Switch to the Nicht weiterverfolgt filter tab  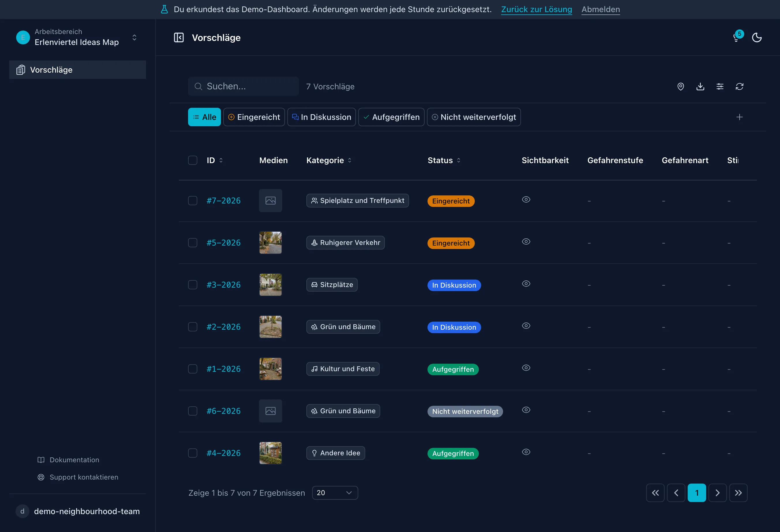coord(474,117)
